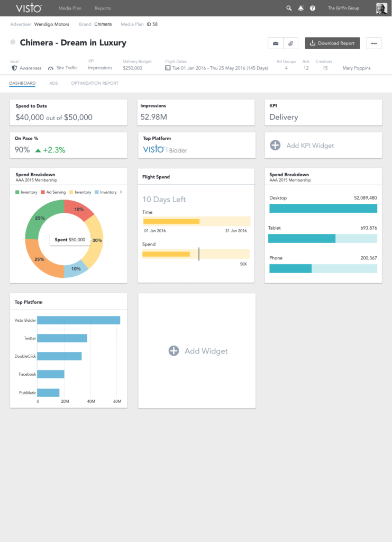Open user profile avatar photo
This screenshot has height=542, width=392.
click(x=381, y=8)
